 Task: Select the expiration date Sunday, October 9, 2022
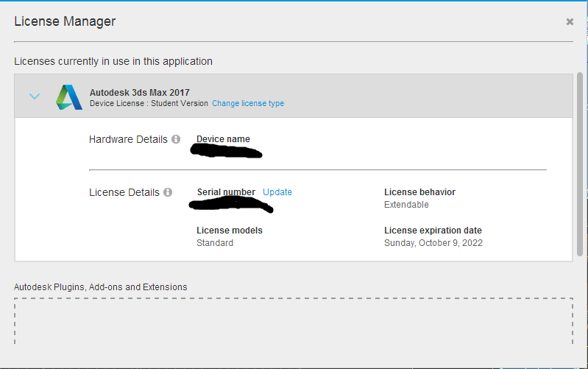(x=433, y=243)
